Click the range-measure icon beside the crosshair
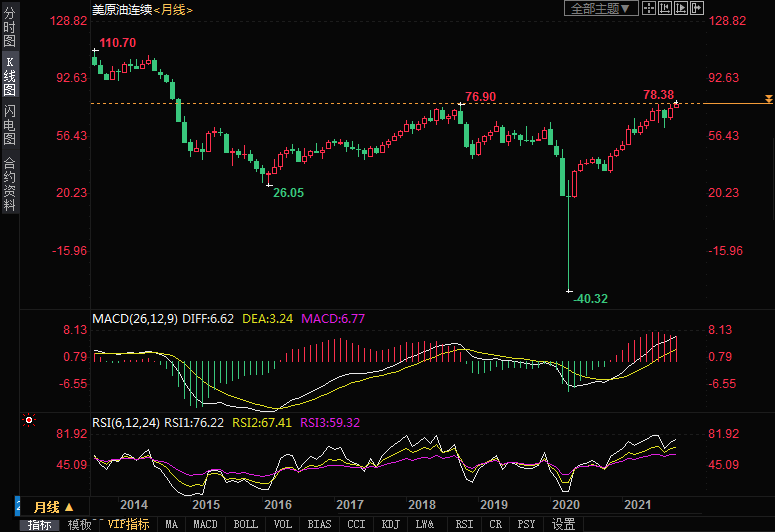This screenshot has width=775, height=532. click(667, 8)
